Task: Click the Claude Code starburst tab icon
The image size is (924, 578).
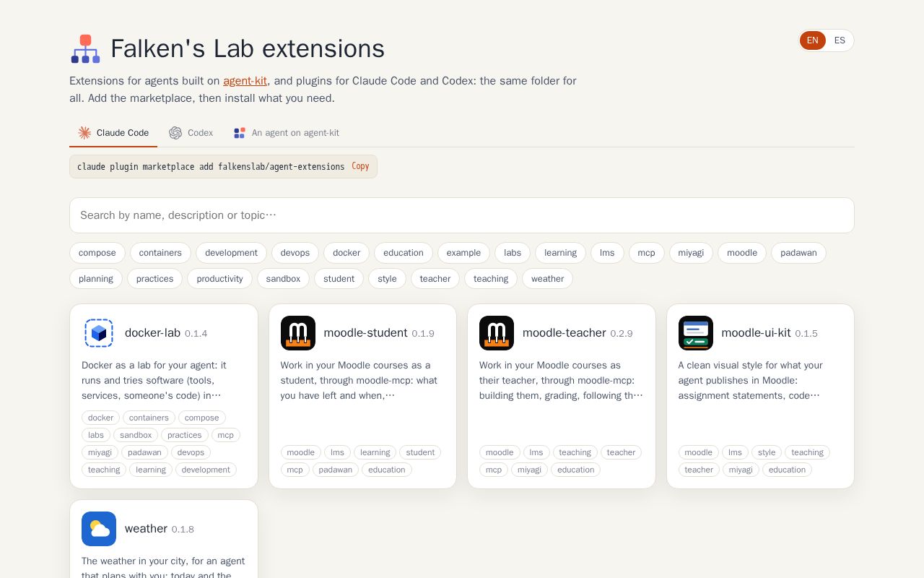Action: click(x=84, y=133)
